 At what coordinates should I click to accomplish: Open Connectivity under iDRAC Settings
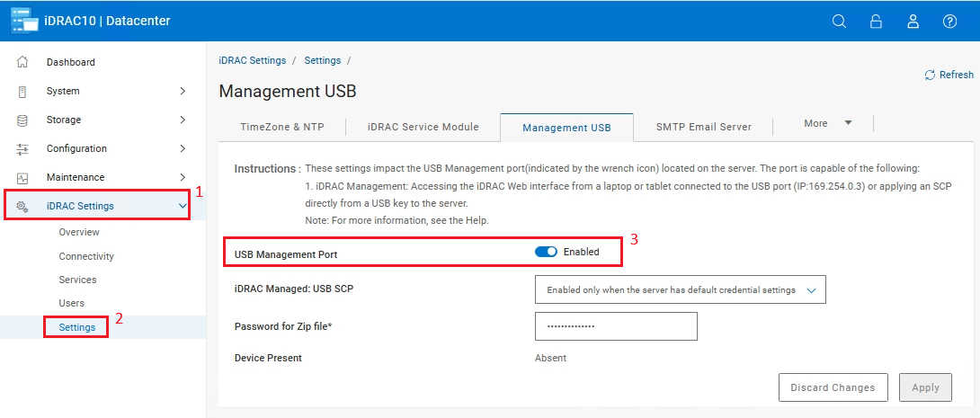pos(86,256)
